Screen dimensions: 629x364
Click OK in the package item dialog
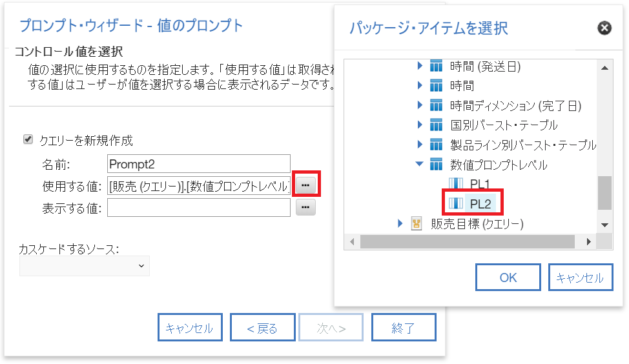[x=508, y=278]
